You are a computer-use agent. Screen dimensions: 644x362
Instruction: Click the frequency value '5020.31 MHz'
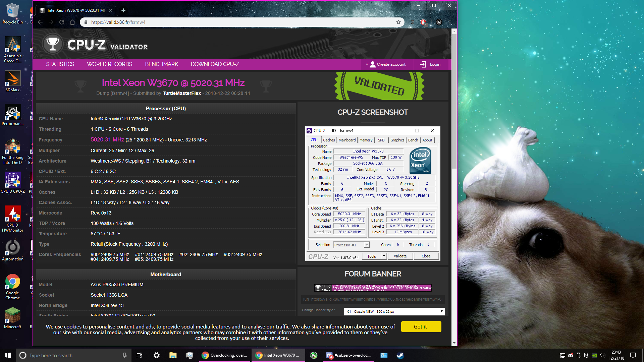point(107,139)
